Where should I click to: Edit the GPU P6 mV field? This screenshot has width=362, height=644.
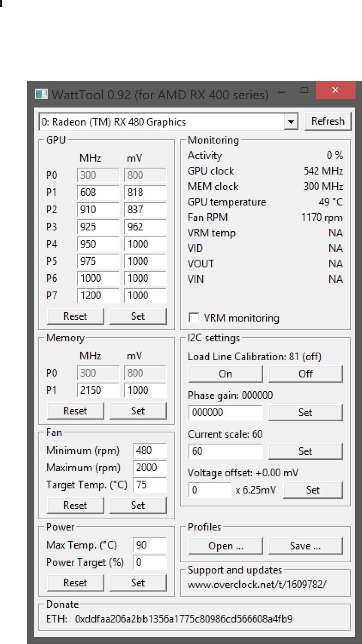(x=145, y=278)
